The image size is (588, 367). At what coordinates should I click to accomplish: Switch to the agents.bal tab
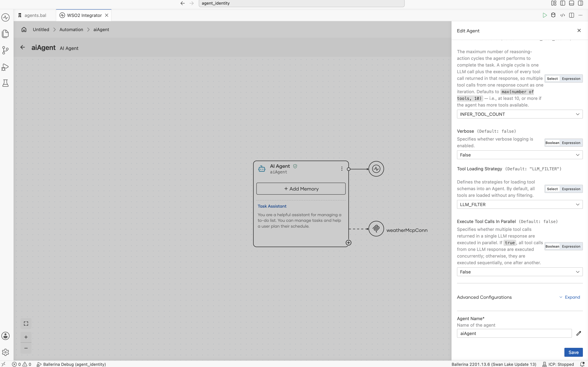click(x=35, y=15)
